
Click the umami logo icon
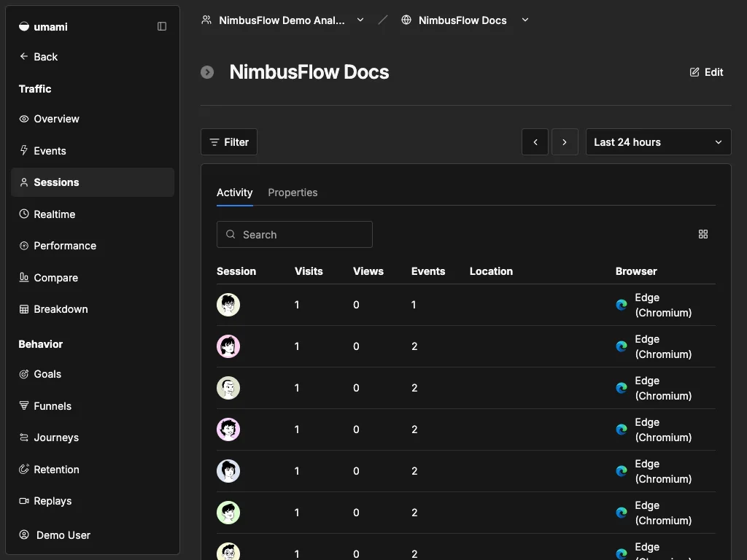[x=24, y=27]
